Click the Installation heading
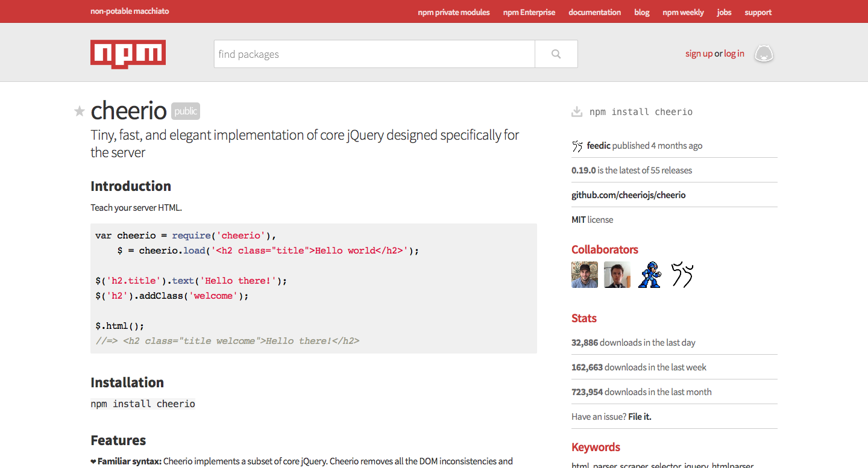The height and width of the screenshot is (468, 868). [x=127, y=382]
